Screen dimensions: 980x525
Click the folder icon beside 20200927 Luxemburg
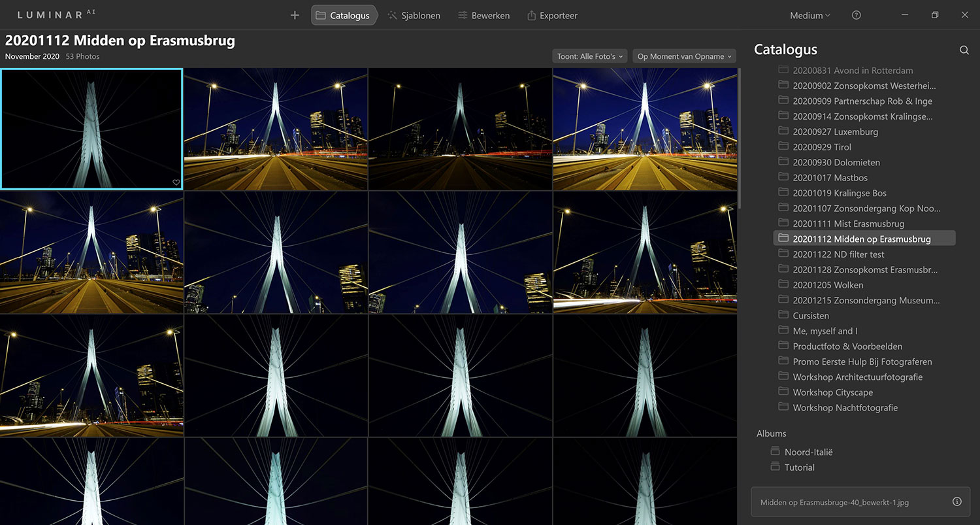pyautogui.click(x=783, y=131)
